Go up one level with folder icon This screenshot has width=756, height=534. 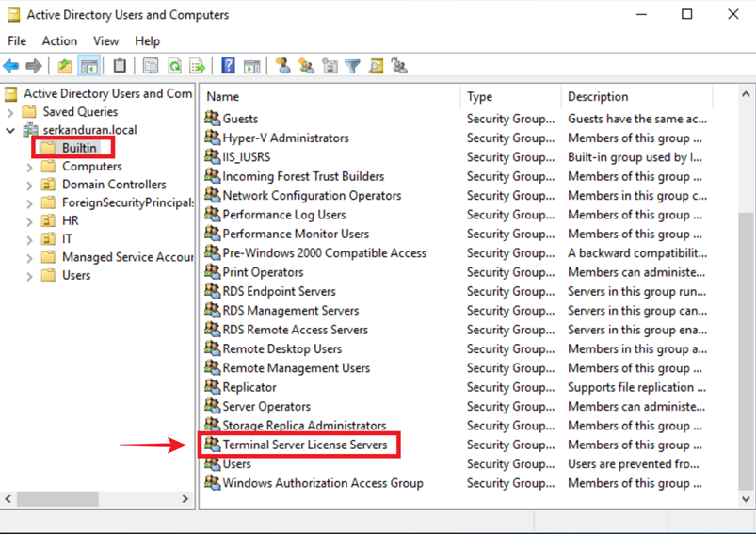65,66
